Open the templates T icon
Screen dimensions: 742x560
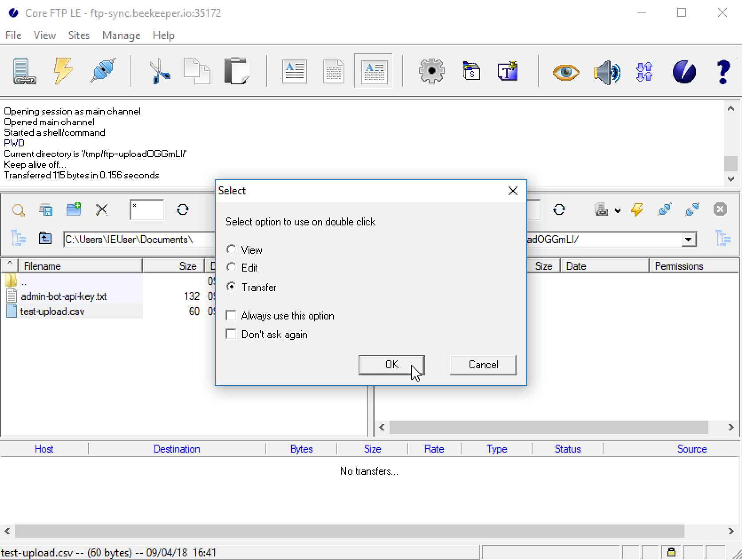[x=508, y=71]
